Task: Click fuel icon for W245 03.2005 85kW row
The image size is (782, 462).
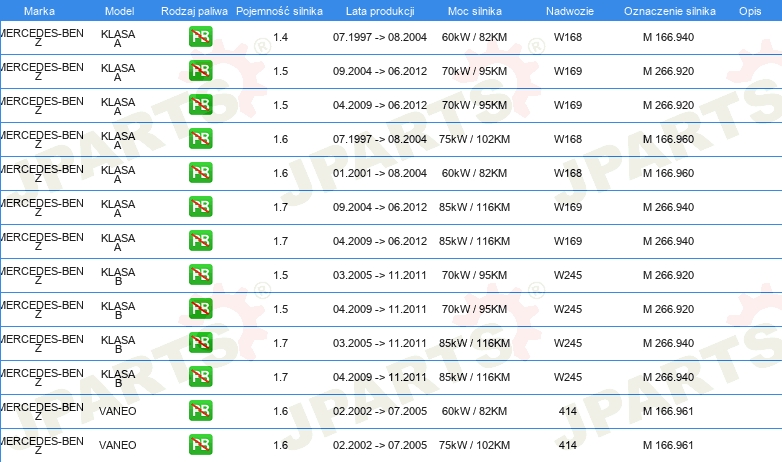Action: [200, 342]
